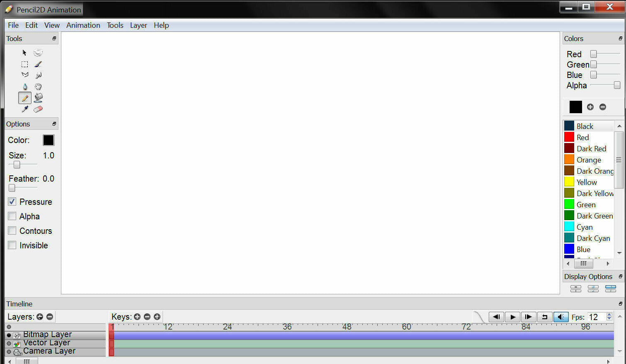Decrease Fps with spinner down arrow
Screen dimensions: 626x364
click(609, 319)
